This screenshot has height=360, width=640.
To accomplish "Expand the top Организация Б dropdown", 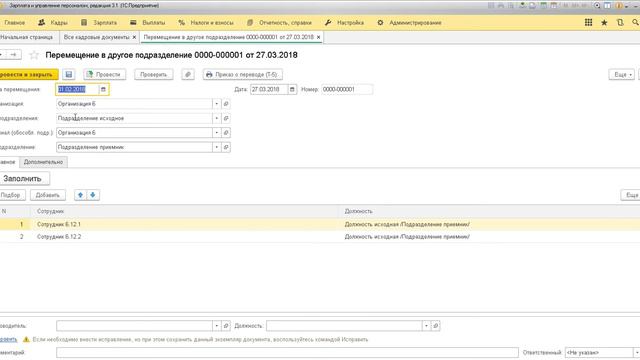I will (217, 104).
